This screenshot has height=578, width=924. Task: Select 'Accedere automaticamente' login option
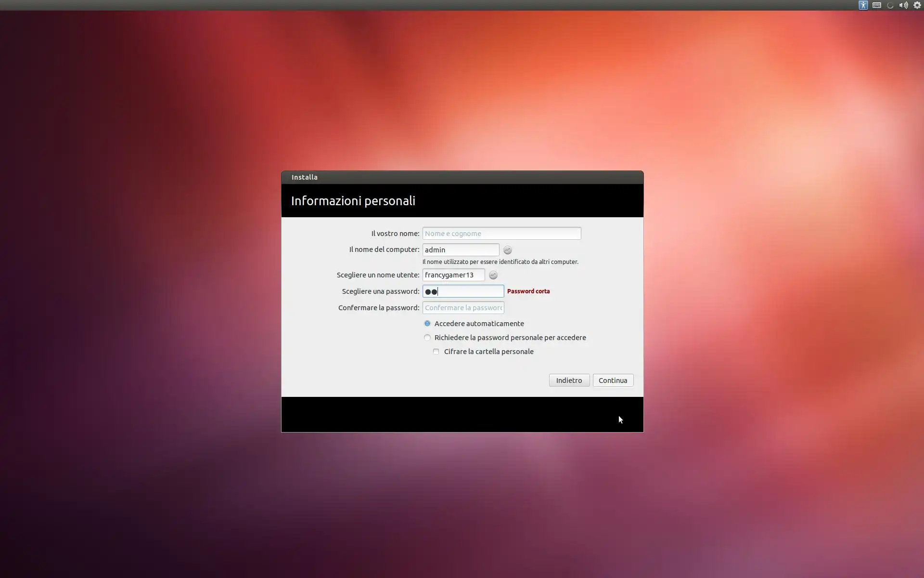click(427, 324)
